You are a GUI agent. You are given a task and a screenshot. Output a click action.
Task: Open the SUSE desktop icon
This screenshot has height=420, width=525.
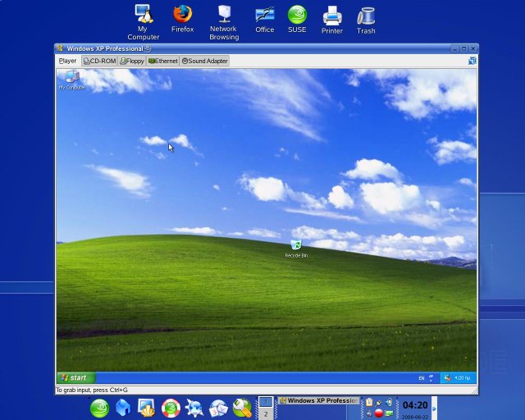pos(297,18)
